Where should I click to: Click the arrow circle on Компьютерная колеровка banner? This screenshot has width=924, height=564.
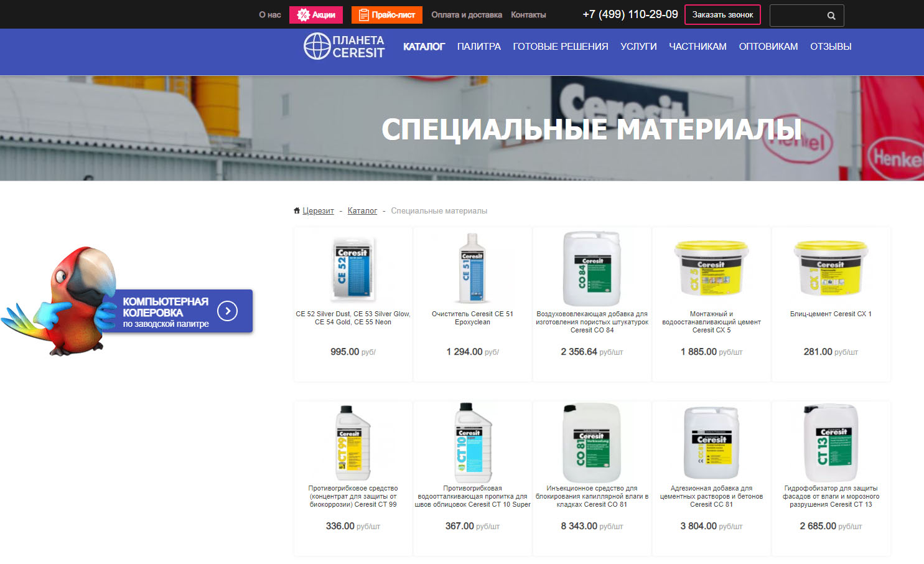pyautogui.click(x=228, y=311)
